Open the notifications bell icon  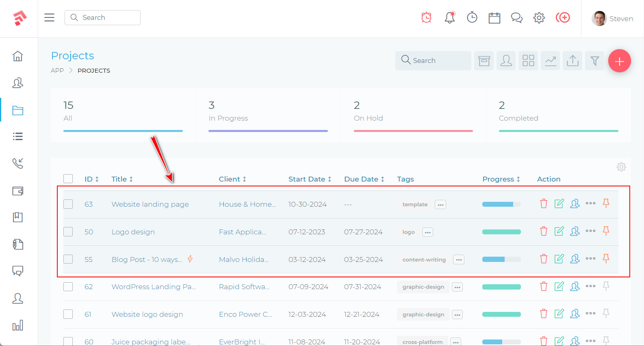pyautogui.click(x=449, y=17)
